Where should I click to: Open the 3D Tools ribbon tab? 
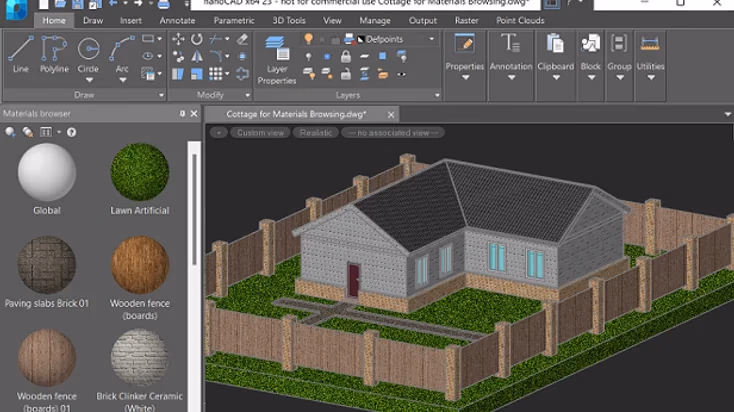click(x=289, y=21)
